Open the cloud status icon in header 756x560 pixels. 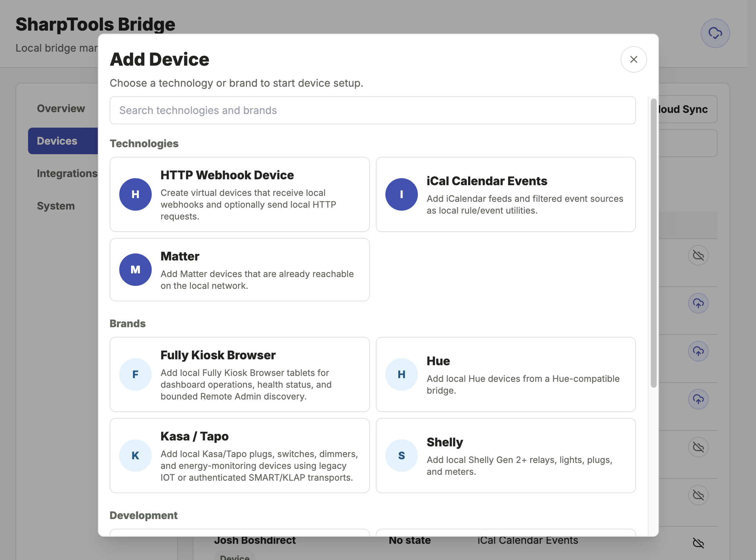tap(715, 33)
